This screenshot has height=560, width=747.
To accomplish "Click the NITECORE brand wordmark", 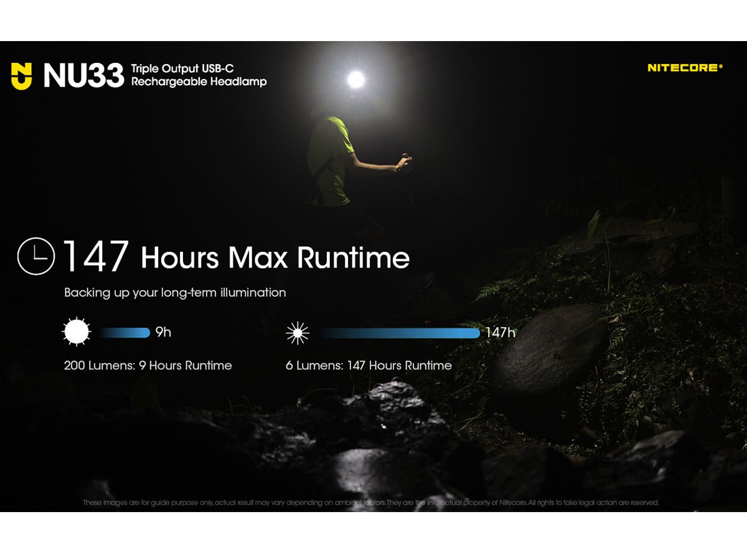I will pyautogui.click(x=685, y=68).
